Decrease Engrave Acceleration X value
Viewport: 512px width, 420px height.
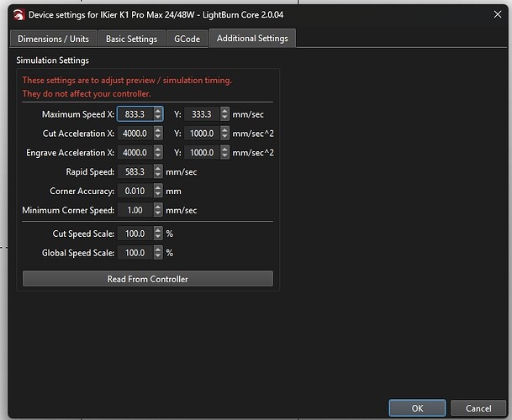(158, 156)
